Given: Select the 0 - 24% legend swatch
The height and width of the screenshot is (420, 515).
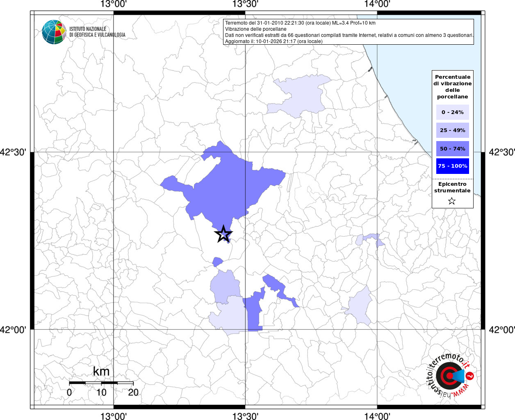Looking at the screenshot, I should coord(453,112).
